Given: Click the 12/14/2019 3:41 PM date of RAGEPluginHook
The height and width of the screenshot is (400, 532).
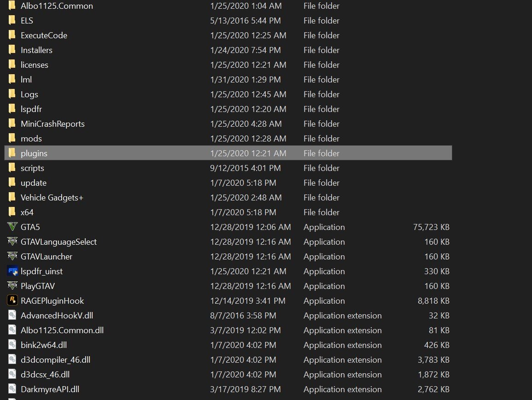Looking at the screenshot, I should (x=248, y=301).
